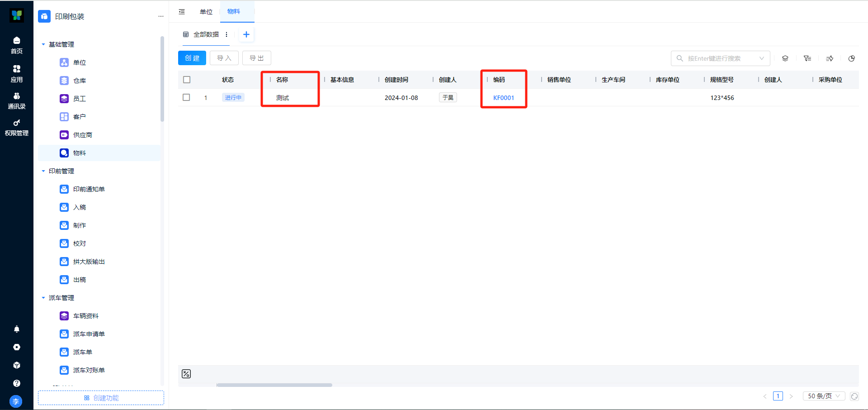Open the help question mark icon
This screenshot has height=410, width=868.
[17, 383]
